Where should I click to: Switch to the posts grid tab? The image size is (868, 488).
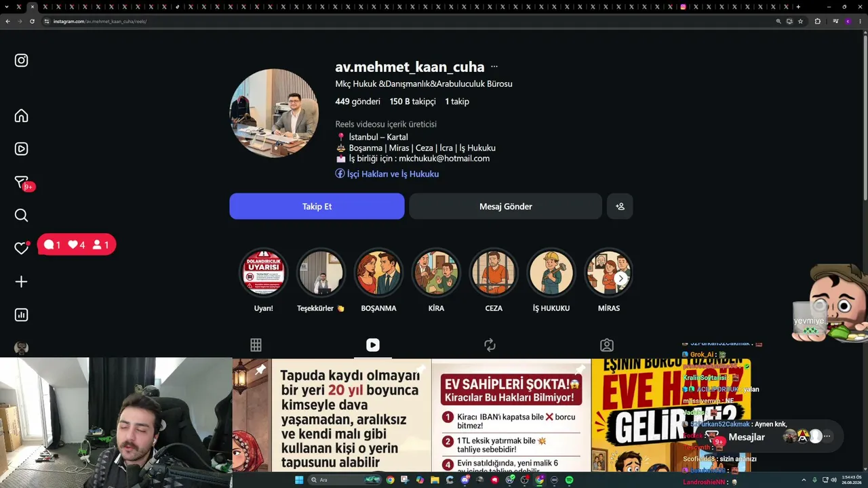(x=256, y=345)
